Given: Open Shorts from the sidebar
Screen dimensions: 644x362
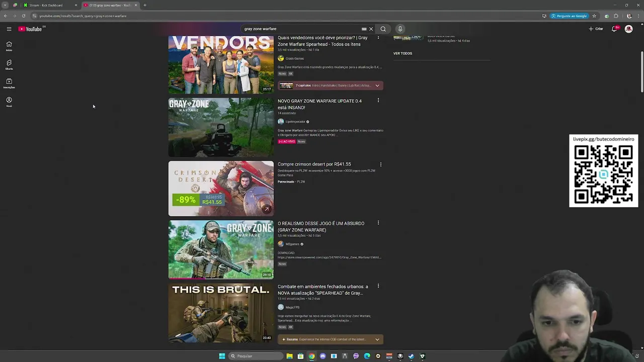Looking at the screenshot, I should coord(9,64).
